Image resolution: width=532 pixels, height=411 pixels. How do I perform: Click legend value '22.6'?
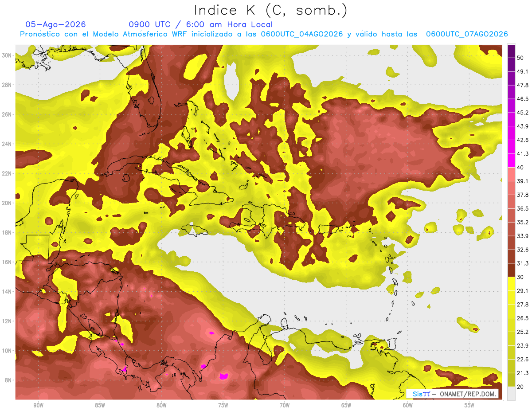coord(523,359)
